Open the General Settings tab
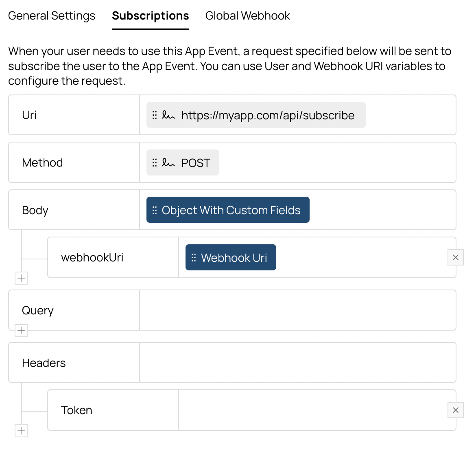The height and width of the screenshot is (452, 476). tap(52, 16)
